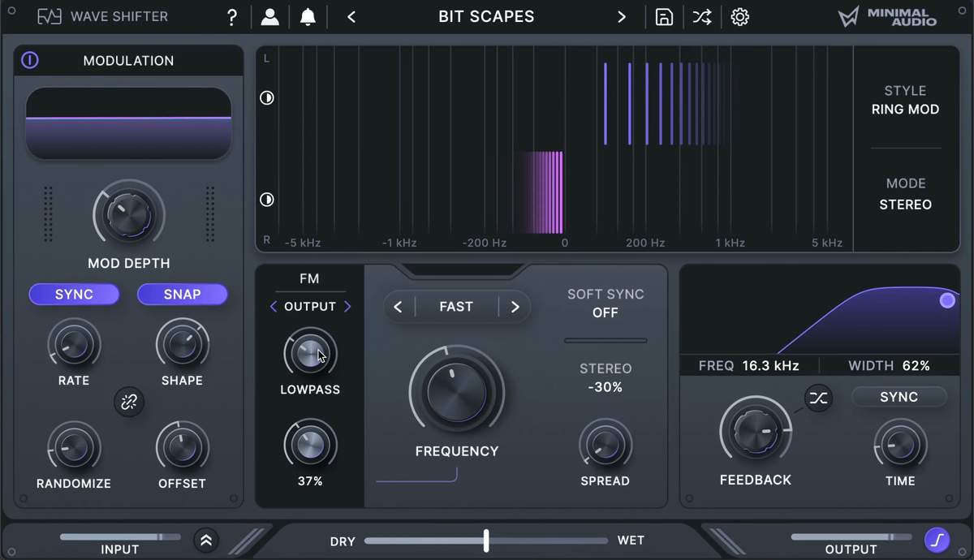Click the filter node in frequency display
The image size is (974, 560).
(x=947, y=301)
